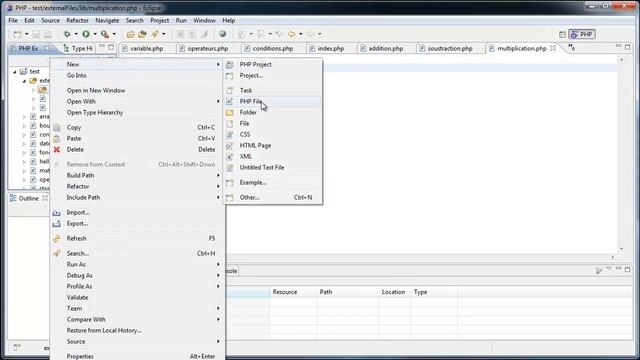Open dropdown next to New icon

pos(27,34)
